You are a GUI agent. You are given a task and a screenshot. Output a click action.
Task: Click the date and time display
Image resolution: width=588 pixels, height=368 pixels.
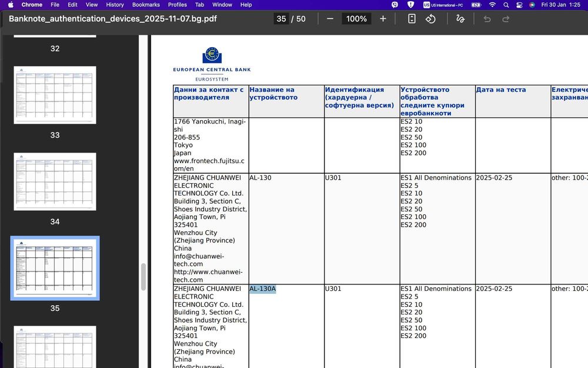(x=560, y=5)
